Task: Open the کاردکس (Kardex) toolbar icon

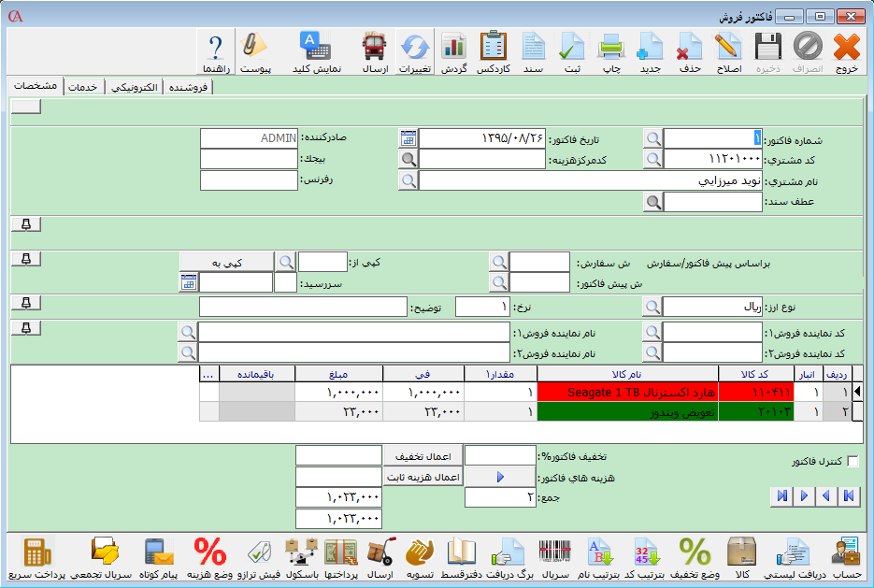Action: click(x=494, y=50)
